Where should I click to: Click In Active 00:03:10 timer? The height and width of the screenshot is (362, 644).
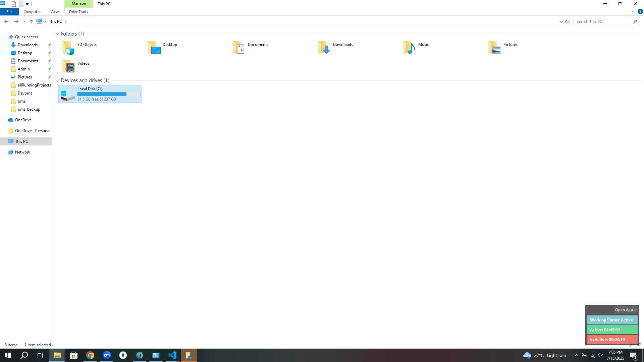click(x=612, y=340)
